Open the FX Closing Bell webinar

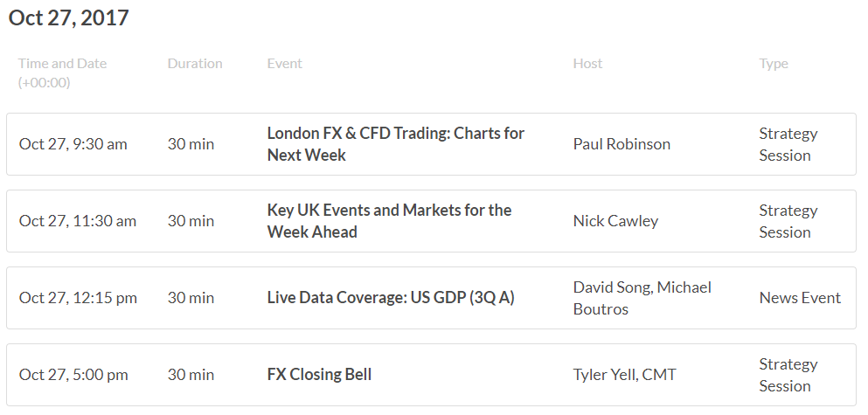pyautogui.click(x=319, y=375)
